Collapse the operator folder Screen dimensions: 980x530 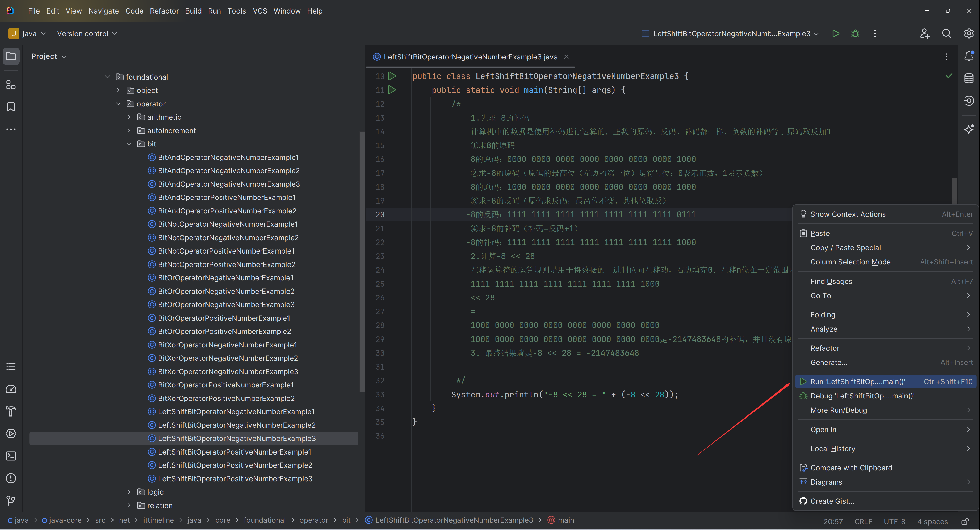pyautogui.click(x=118, y=104)
